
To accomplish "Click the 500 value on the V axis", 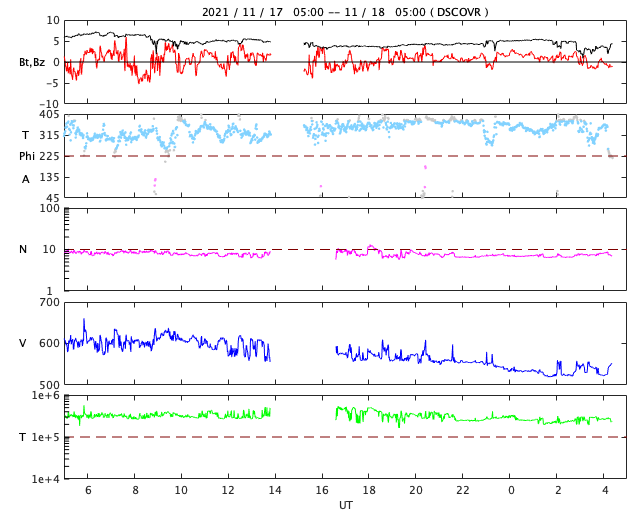I will 49,384.
